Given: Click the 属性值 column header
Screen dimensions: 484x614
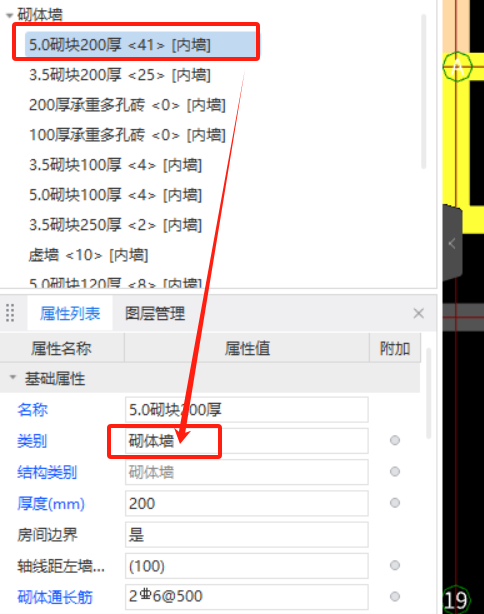Looking at the screenshot, I should [x=247, y=348].
